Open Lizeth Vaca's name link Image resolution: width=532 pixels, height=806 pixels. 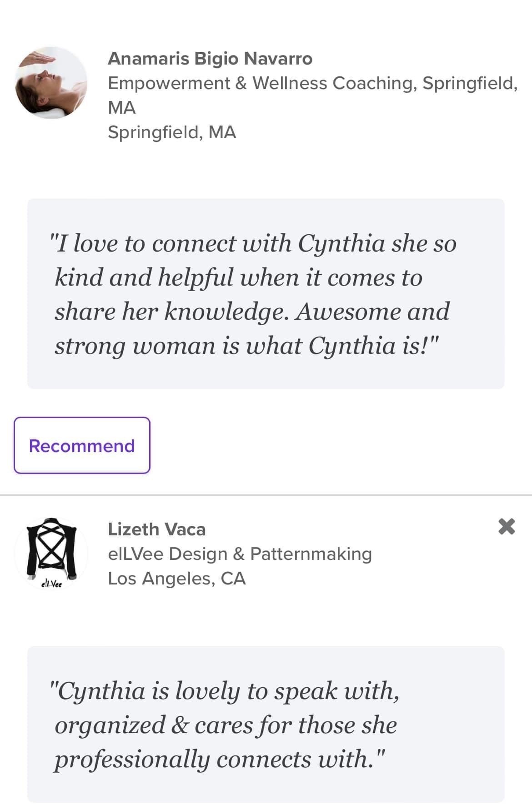[156, 529]
